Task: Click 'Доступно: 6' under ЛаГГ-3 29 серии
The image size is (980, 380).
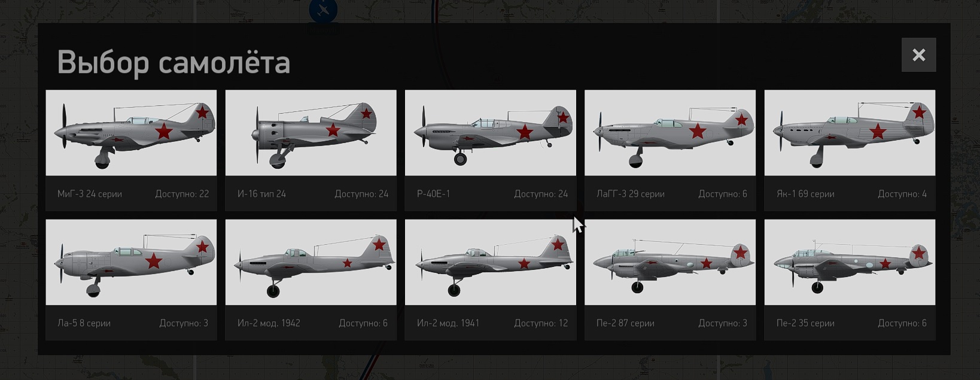Action: [723, 194]
